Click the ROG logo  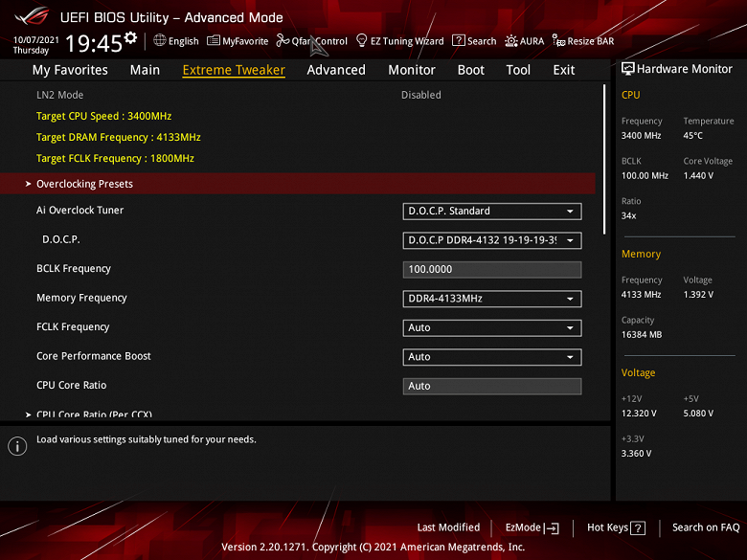point(32,16)
